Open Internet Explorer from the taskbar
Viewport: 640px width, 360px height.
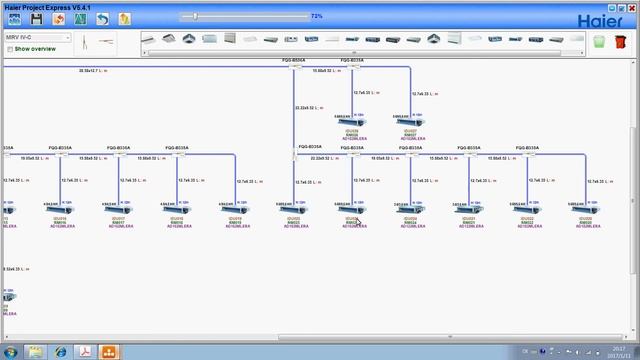click(61, 352)
